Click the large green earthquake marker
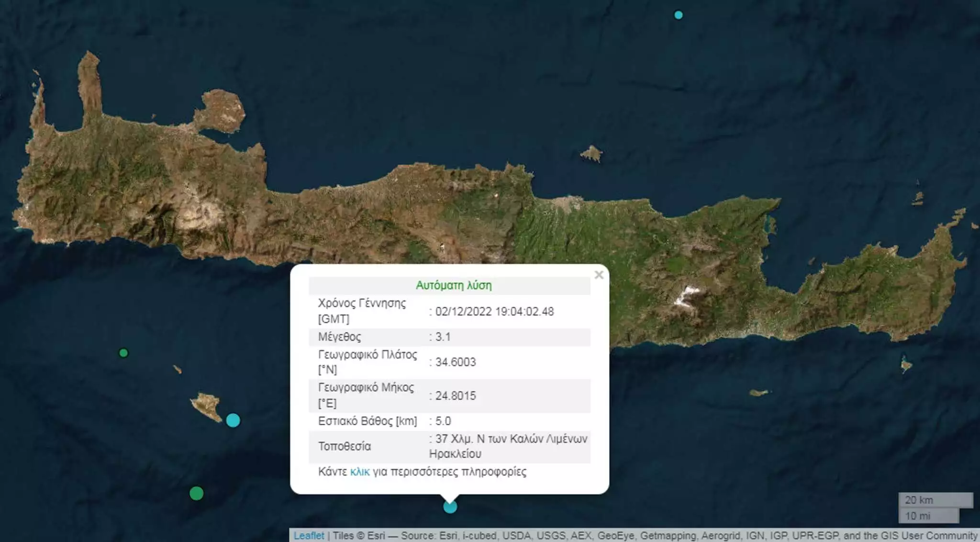980x542 pixels. [x=196, y=493]
